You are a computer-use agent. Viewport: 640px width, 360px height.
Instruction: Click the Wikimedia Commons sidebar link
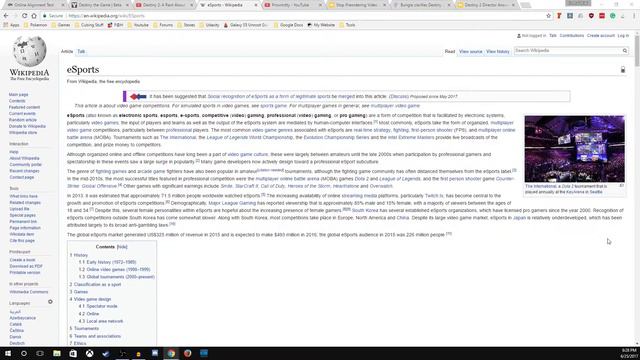click(x=29, y=292)
